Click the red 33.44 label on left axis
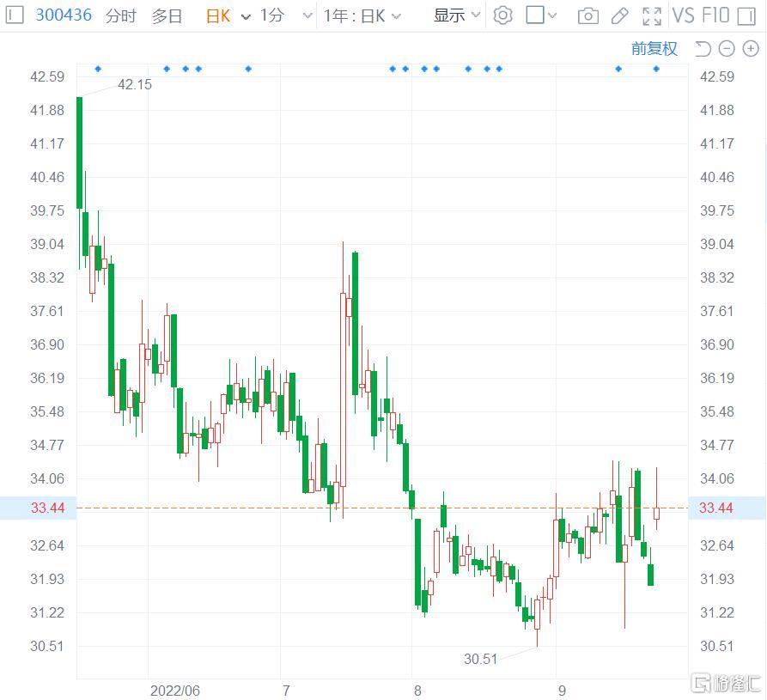Screen dimensions: 767x700 [x=47, y=508]
